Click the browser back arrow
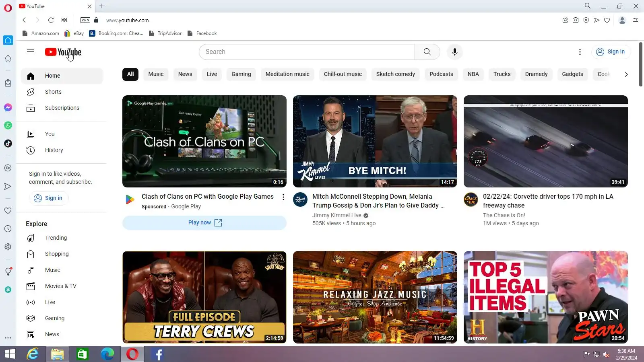Viewport: 644px width, 362px height. click(24, 20)
